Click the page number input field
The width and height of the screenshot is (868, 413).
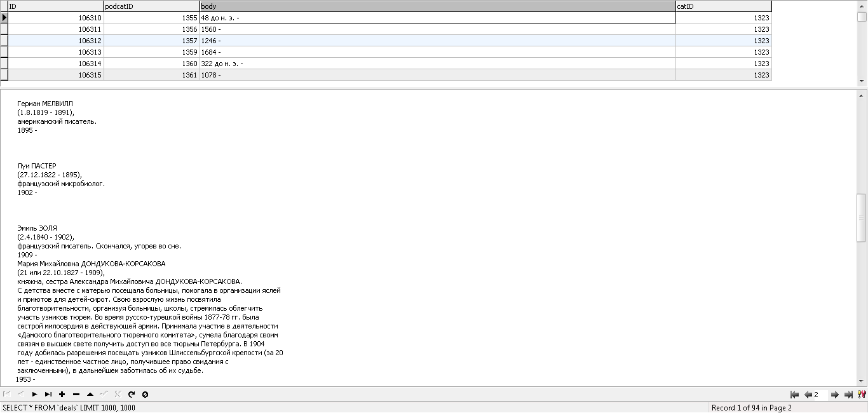(x=821, y=395)
